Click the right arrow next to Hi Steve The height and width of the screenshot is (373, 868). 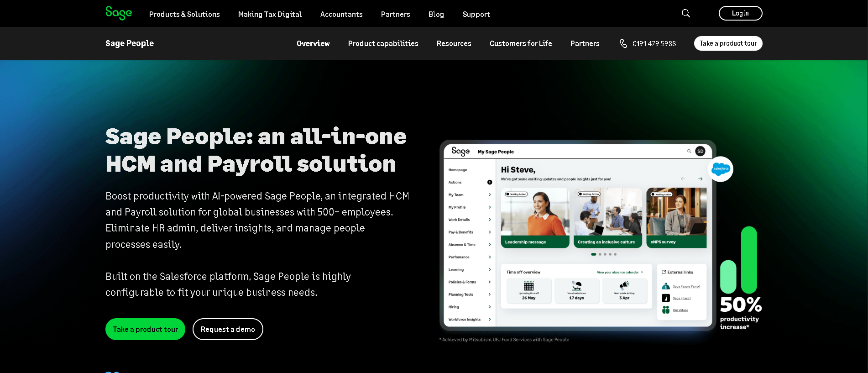pyautogui.click(x=700, y=179)
